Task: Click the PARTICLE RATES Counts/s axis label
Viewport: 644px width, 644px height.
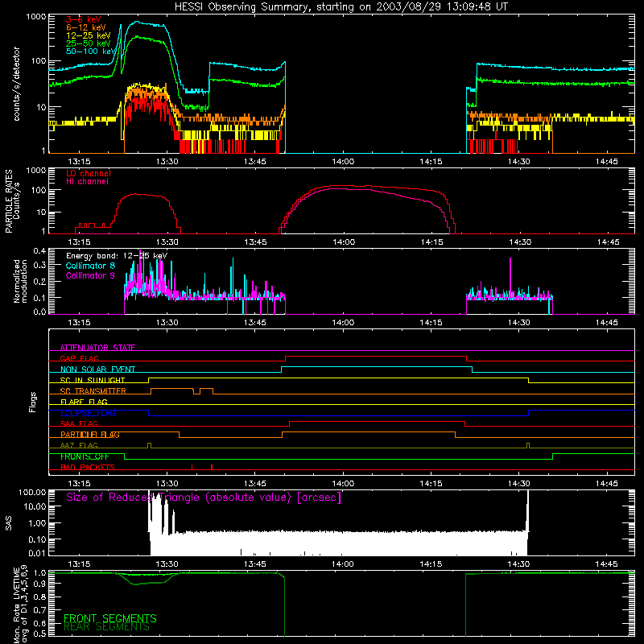Action: coord(12,201)
